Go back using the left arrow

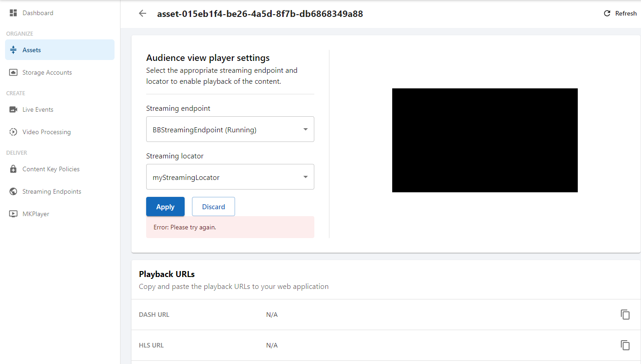[142, 13]
